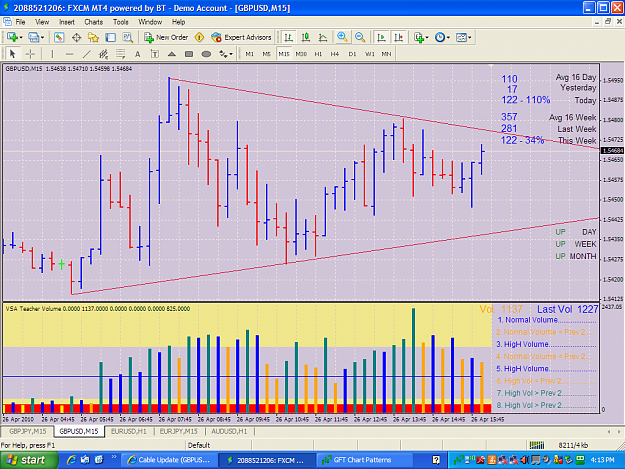The image size is (625, 469).
Task: Open the Help menu
Action: [178, 22]
